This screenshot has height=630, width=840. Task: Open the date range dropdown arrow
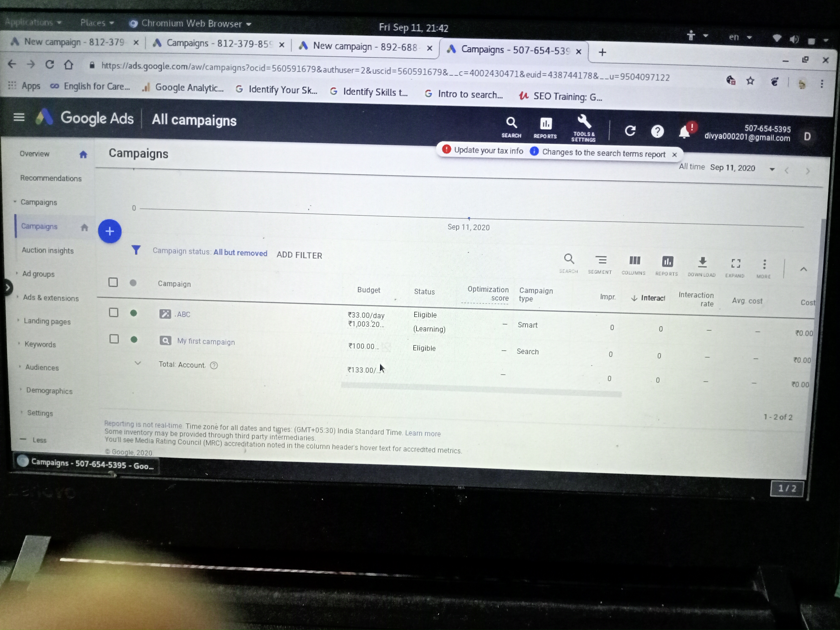point(772,169)
